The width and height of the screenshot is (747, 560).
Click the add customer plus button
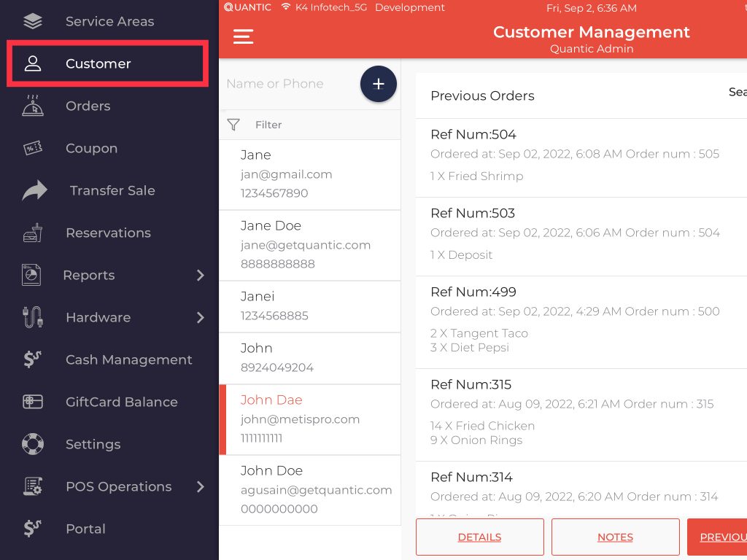(x=378, y=85)
